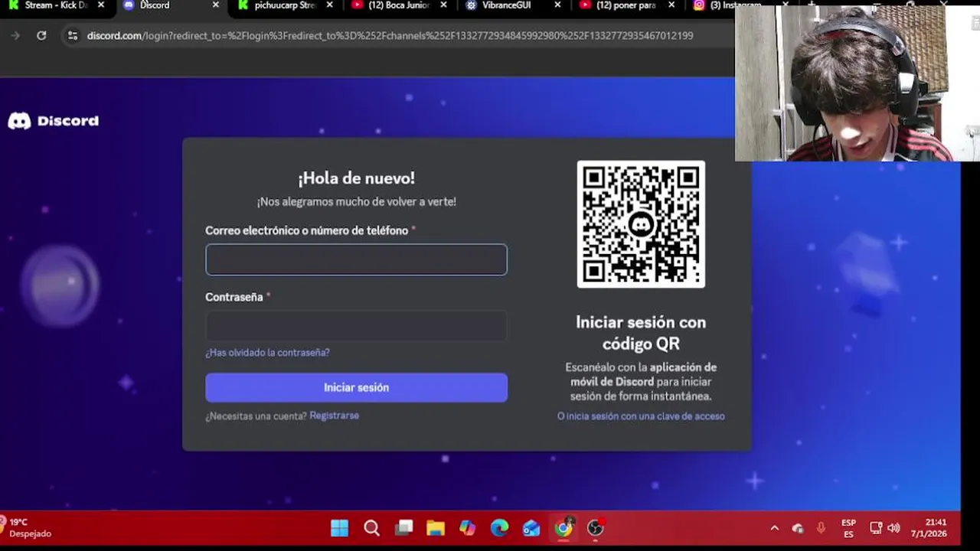Close the Discord tab

tap(215, 5)
